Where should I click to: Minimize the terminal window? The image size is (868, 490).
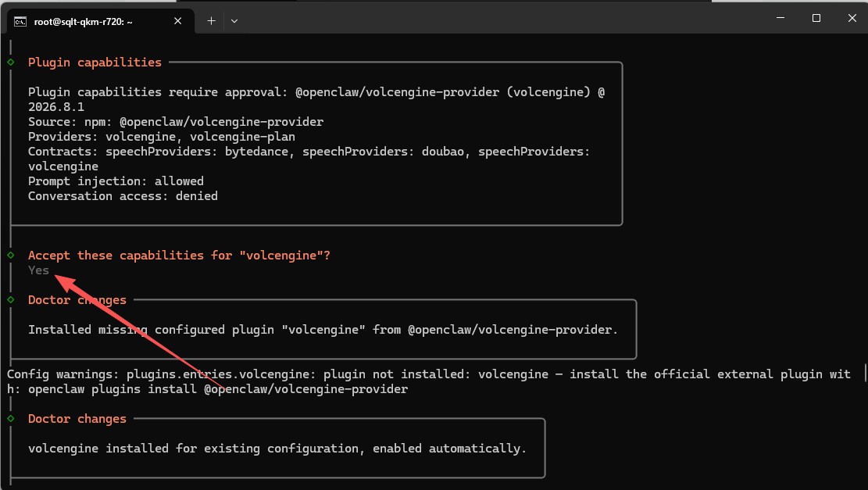(780, 18)
